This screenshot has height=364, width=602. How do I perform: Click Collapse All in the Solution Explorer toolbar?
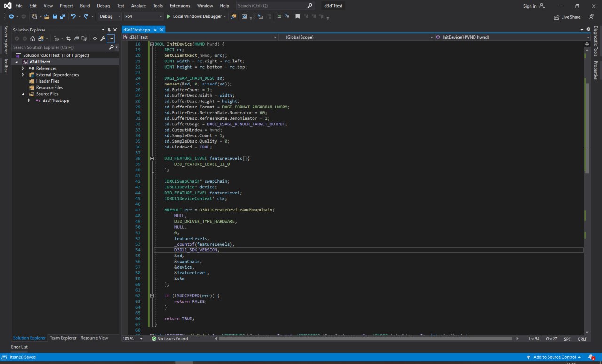click(76, 39)
